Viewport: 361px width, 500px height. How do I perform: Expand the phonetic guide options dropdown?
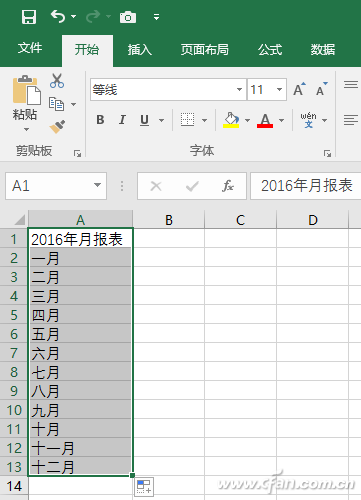[x=325, y=120]
